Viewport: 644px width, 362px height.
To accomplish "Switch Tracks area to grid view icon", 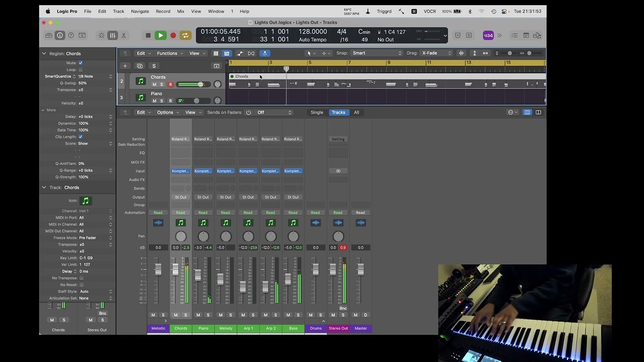I will [x=216, y=53].
